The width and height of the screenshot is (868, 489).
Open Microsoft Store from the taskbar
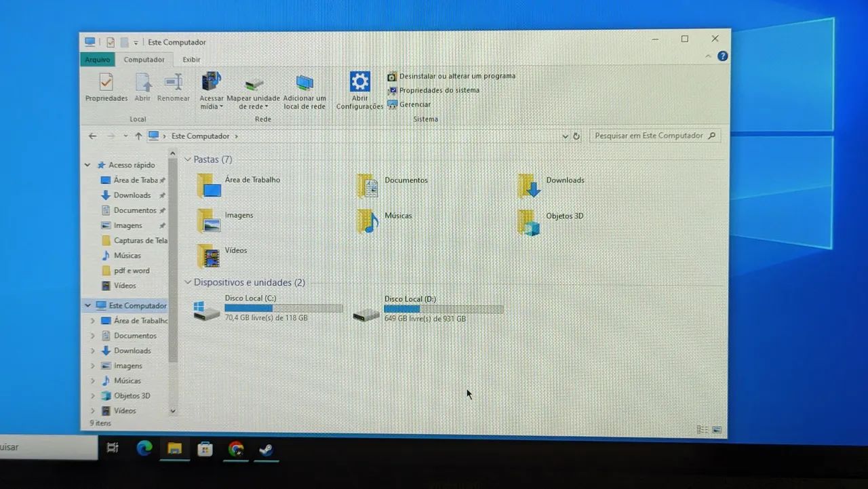[204, 448]
